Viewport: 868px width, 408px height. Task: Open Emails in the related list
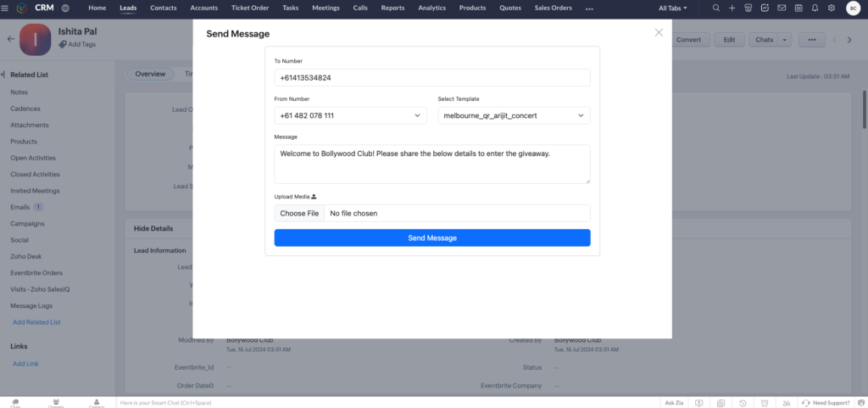[20, 207]
